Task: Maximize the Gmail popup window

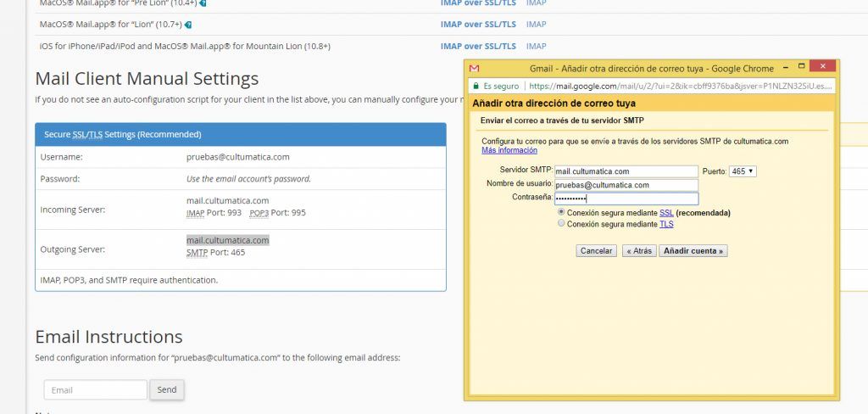Action: click(801, 66)
